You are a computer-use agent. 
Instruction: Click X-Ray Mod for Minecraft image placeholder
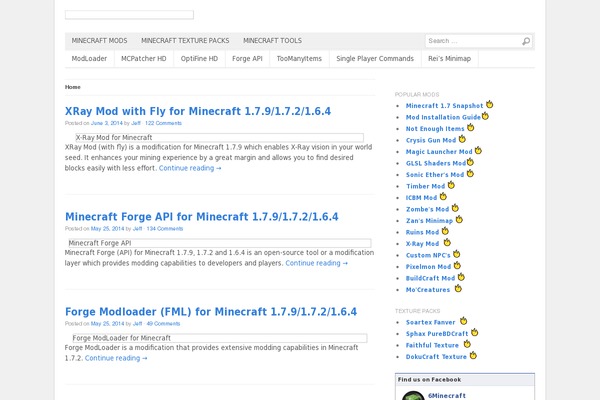[x=220, y=137]
